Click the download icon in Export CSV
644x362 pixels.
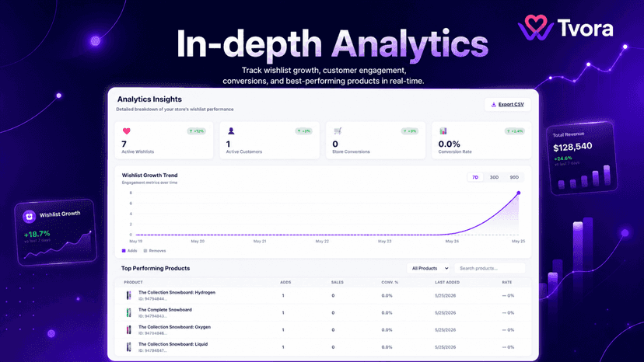[x=494, y=104]
